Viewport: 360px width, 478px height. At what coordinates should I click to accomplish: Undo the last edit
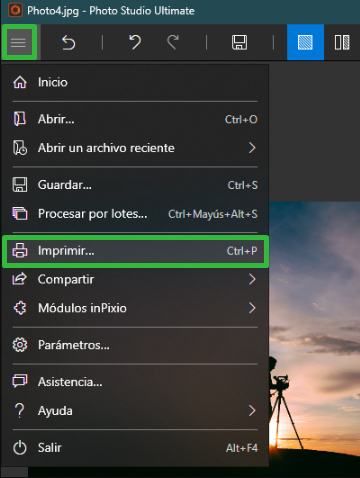pos(135,43)
